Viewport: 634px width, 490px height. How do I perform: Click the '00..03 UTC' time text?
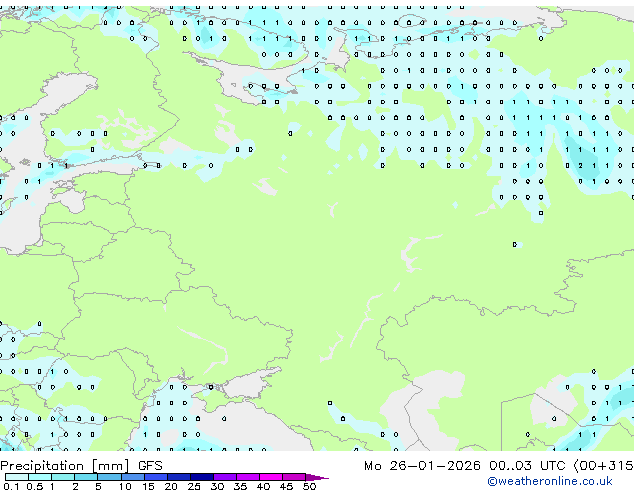(527, 466)
